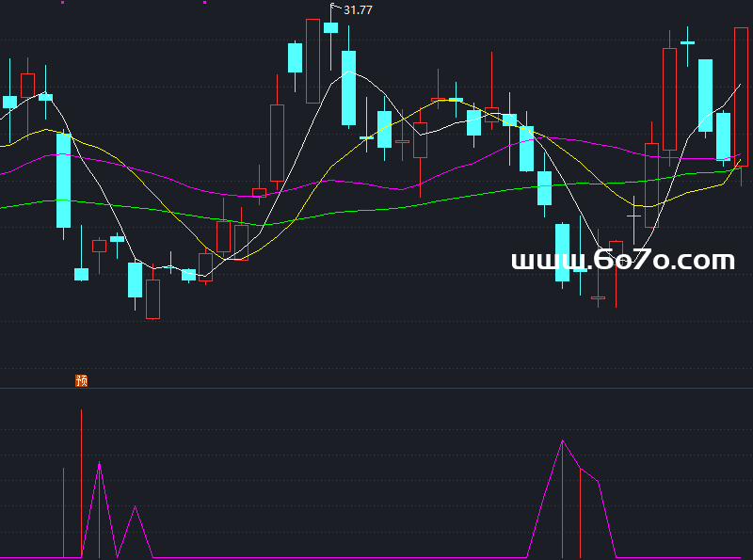The width and height of the screenshot is (753, 560).
Task: Select the tall red candlestick below the 31.77 label
Action: 312,61
